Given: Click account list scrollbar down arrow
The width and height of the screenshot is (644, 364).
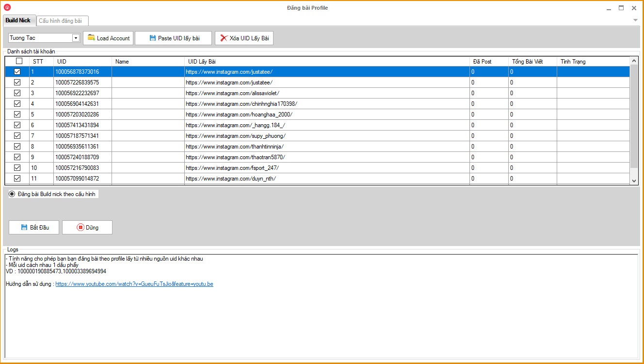Looking at the screenshot, I should [x=634, y=181].
